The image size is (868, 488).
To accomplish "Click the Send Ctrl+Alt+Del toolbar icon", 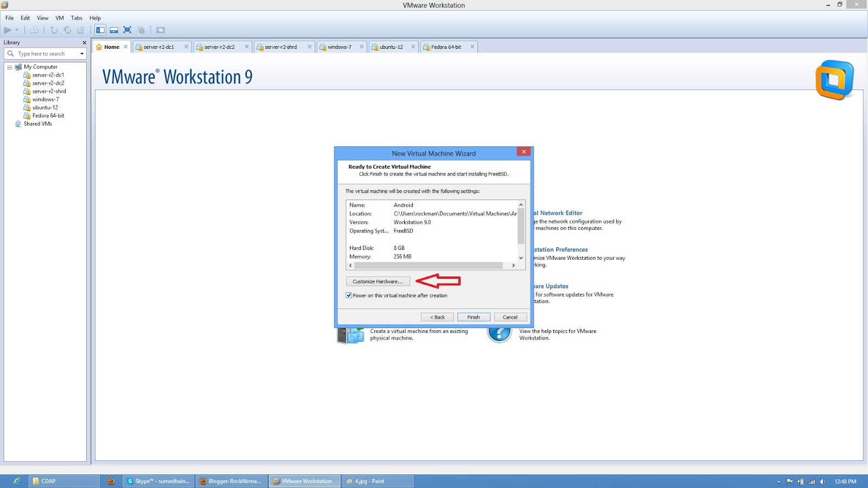I will click(x=34, y=30).
